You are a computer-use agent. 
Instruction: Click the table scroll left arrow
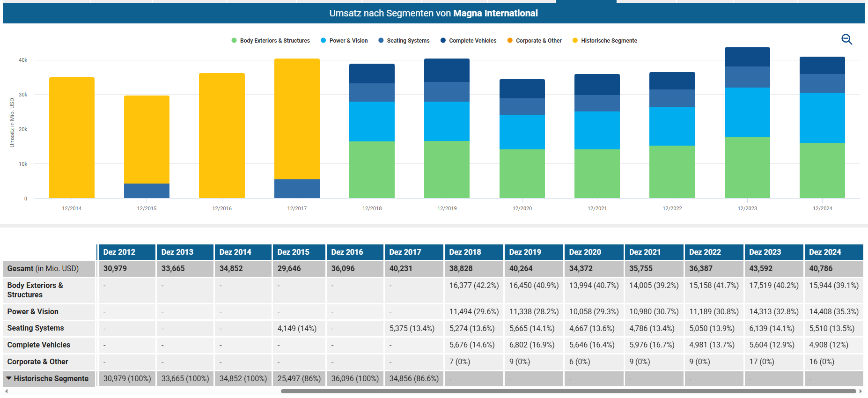tap(6, 391)
